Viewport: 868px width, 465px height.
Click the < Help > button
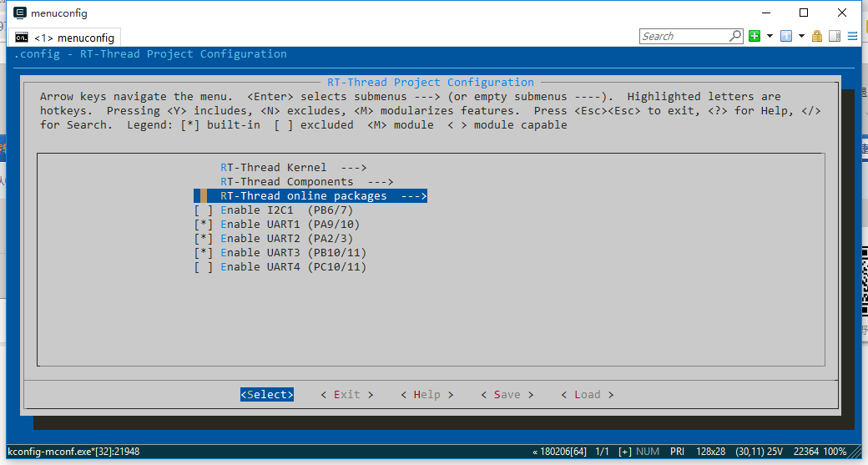coord(426,394)
